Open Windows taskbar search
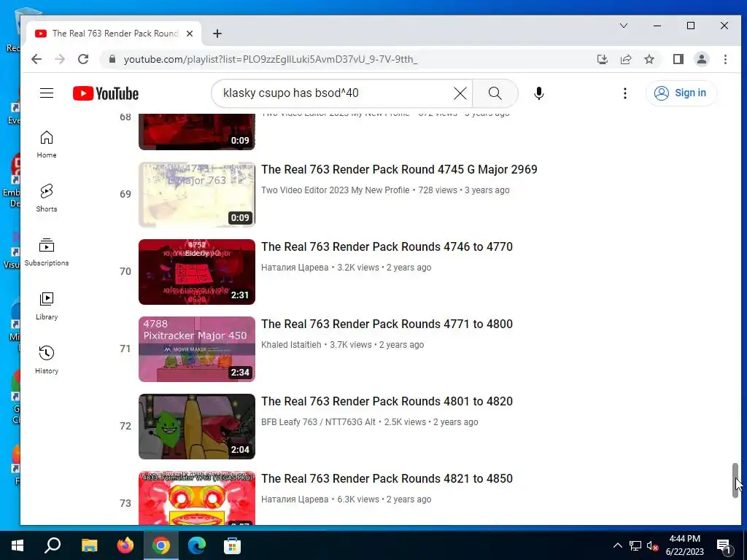Screen dimensions: 747x560 tap(53, 545)
